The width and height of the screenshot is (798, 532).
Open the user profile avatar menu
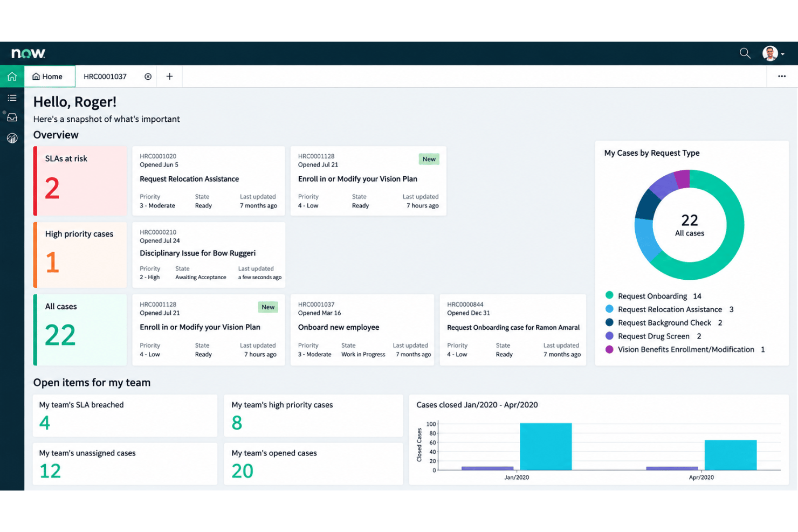(773, 53)
